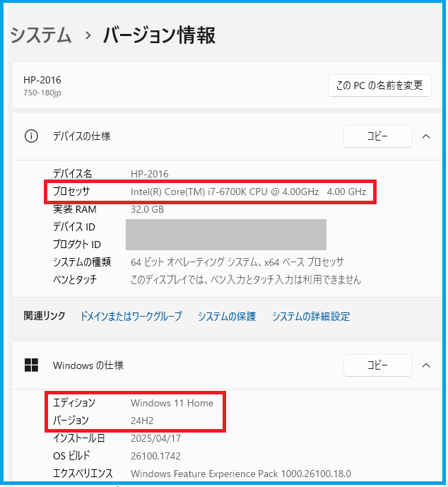The height and width of the screenshot is (487, 448).
Task: Select model text 750-180jp
Action: tap(42, 93)
